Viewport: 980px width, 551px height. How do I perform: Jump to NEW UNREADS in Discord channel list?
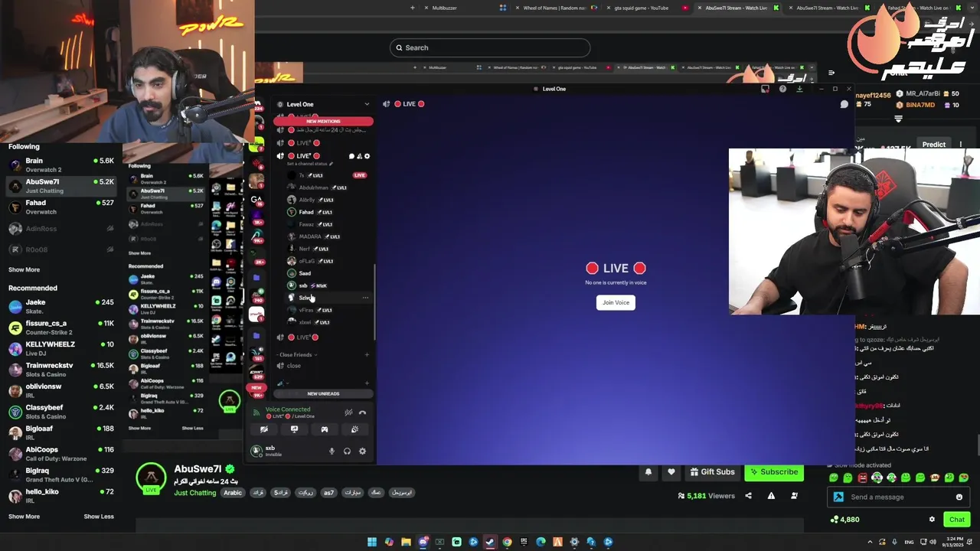tap(323, 393)
